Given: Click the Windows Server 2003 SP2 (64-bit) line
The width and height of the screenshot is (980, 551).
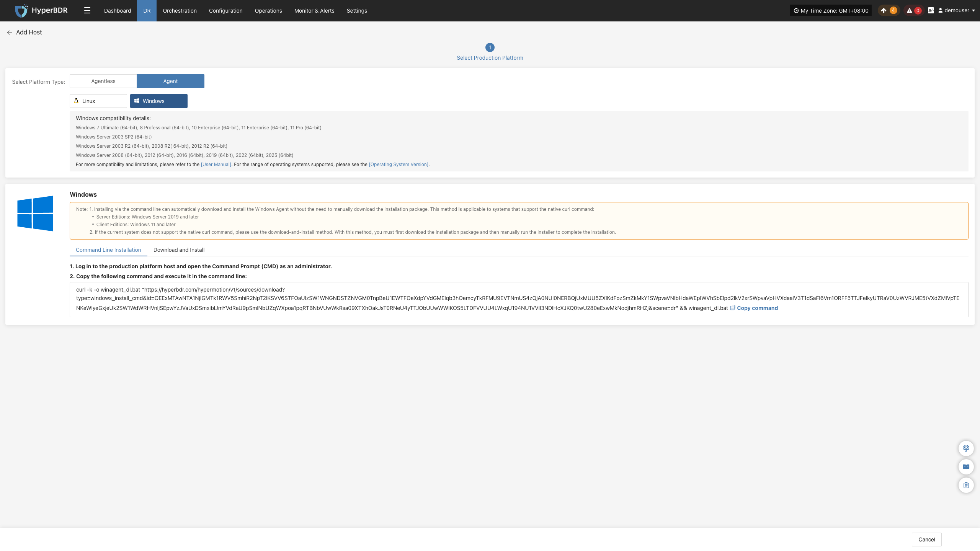Looking at the screenshot, I should point(114,137).
